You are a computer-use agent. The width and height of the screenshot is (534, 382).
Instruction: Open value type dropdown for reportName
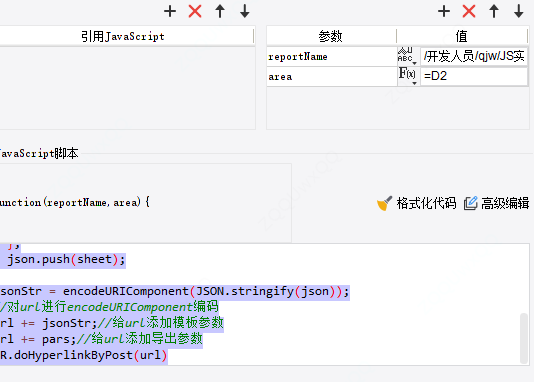point(408,56)
